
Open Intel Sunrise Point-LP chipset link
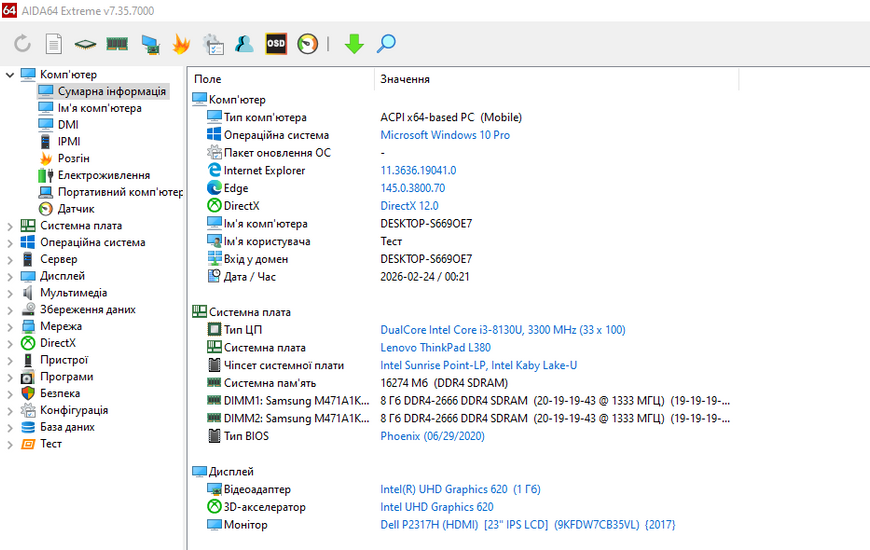pyautogui.click(x=478, y=365)
